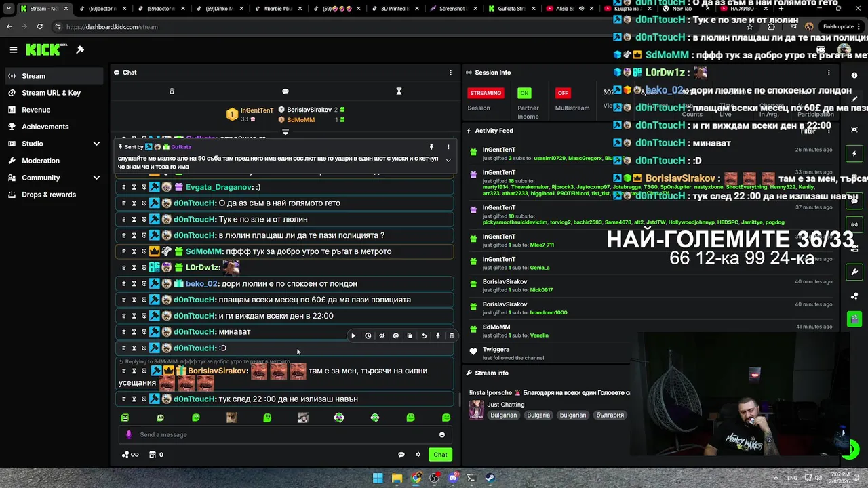Open Stream URL & Key page
This screenshot has height=488, width=868.
[55, 93]
